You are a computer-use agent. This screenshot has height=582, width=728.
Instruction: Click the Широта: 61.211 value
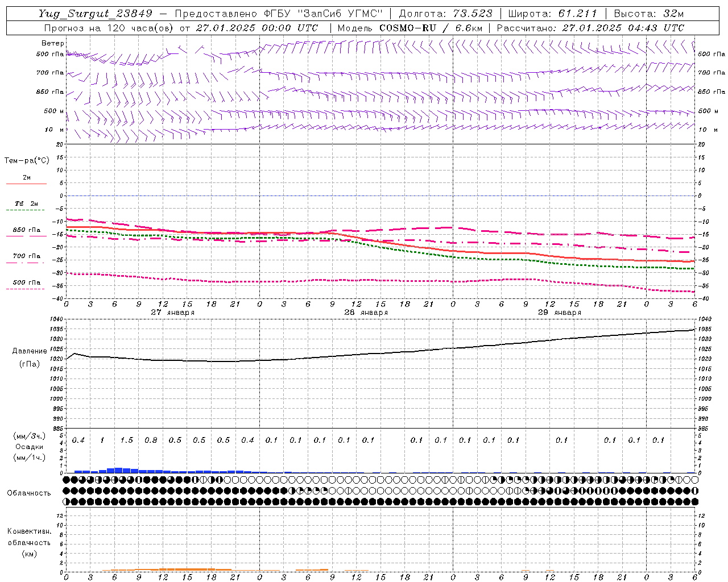click(x=552, y=14)
